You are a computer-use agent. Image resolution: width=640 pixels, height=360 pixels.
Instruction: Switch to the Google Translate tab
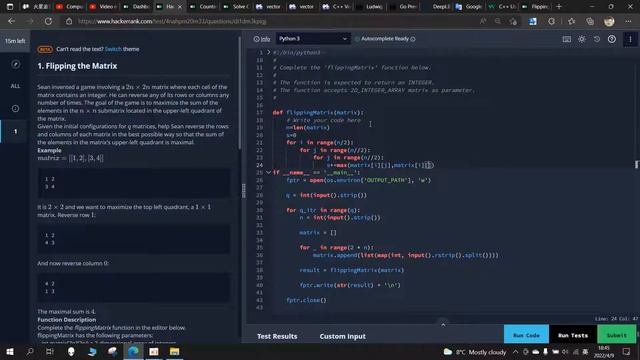470,7
